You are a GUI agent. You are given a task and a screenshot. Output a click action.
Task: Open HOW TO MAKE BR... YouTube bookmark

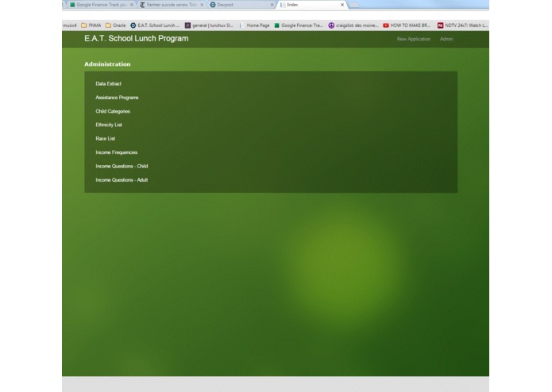point(407,25)
